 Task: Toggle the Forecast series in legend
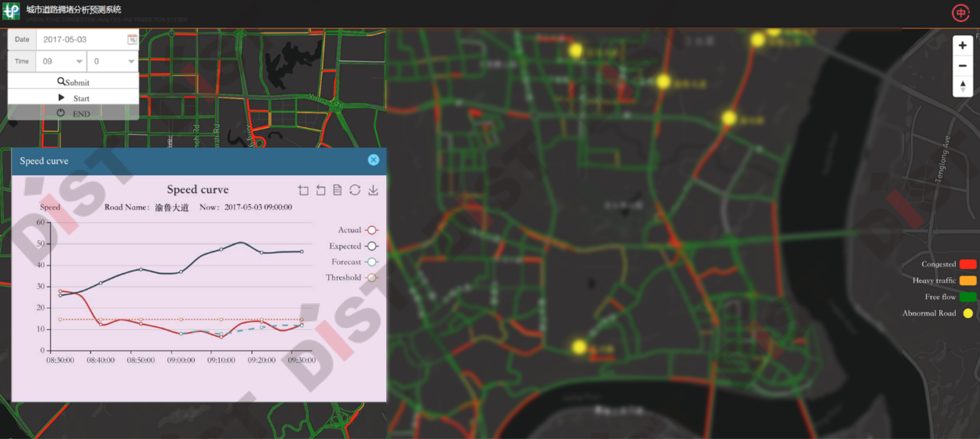[x=355, y=262]
